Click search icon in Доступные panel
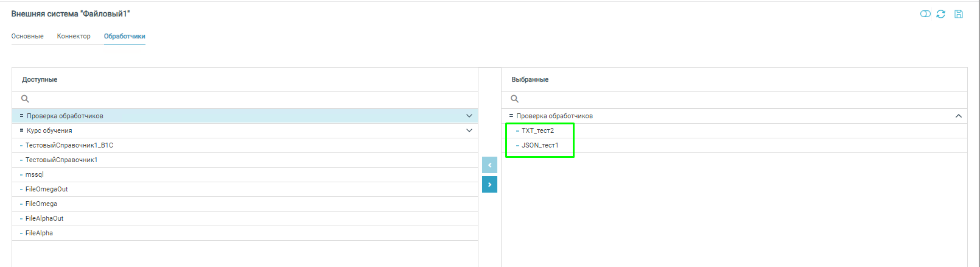 tap(25, 99)
